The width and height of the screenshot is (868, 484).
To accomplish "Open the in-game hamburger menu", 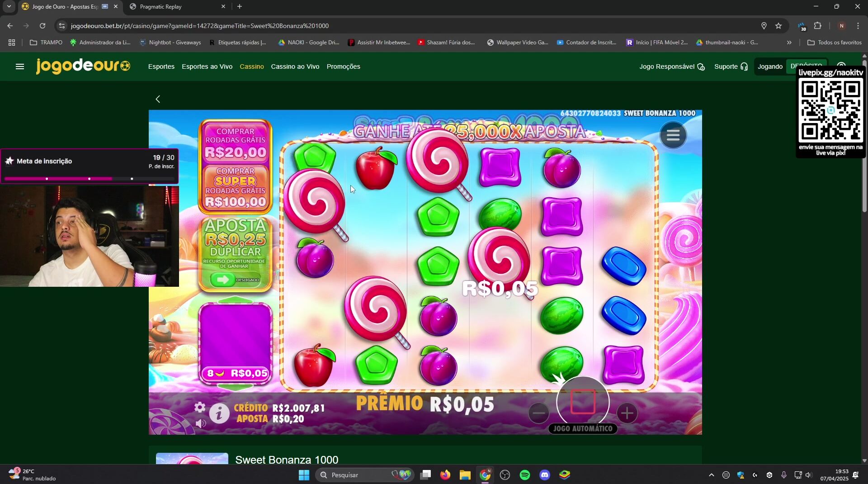I will click(x=673, y=135).
